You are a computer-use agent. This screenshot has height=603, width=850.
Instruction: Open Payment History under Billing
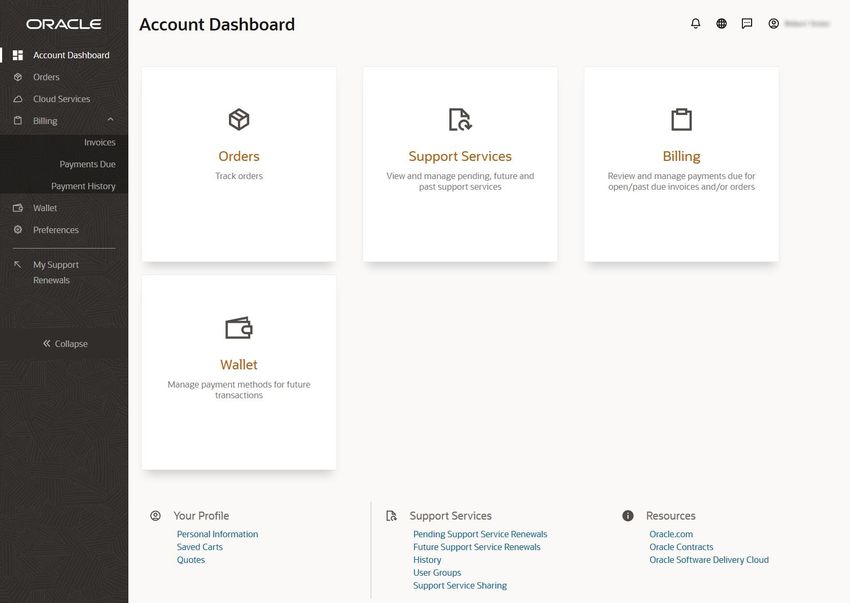point(83,186)
